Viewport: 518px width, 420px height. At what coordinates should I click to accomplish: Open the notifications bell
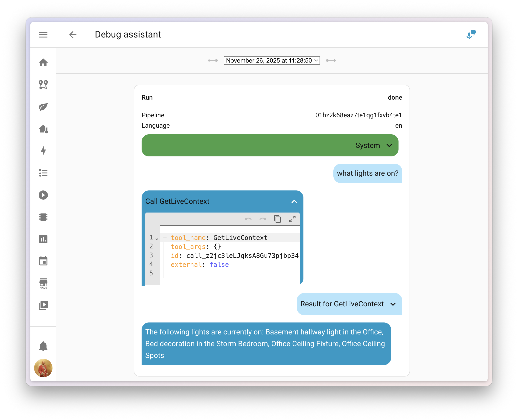(x=43, y=346)
